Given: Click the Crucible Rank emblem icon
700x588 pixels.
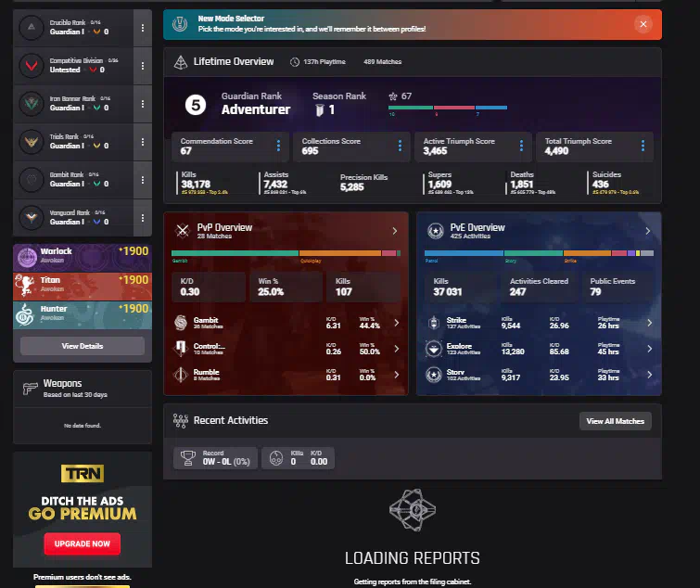Looking at the screenshot, I should point(32,28).
